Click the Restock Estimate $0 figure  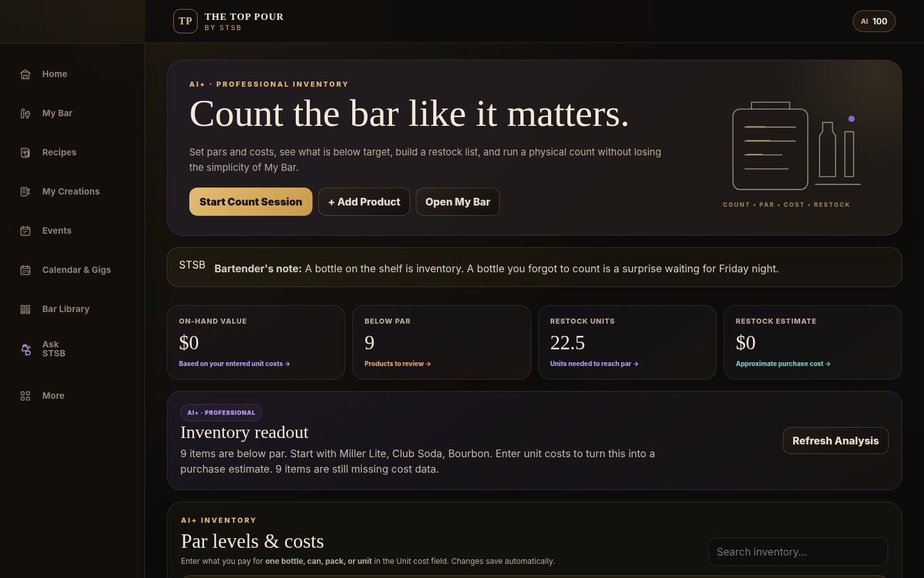746,342
